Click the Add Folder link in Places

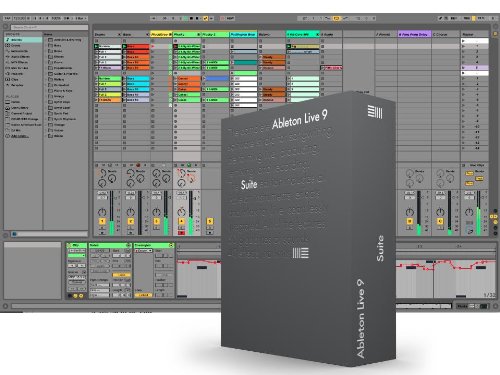(x=20, y=136)
